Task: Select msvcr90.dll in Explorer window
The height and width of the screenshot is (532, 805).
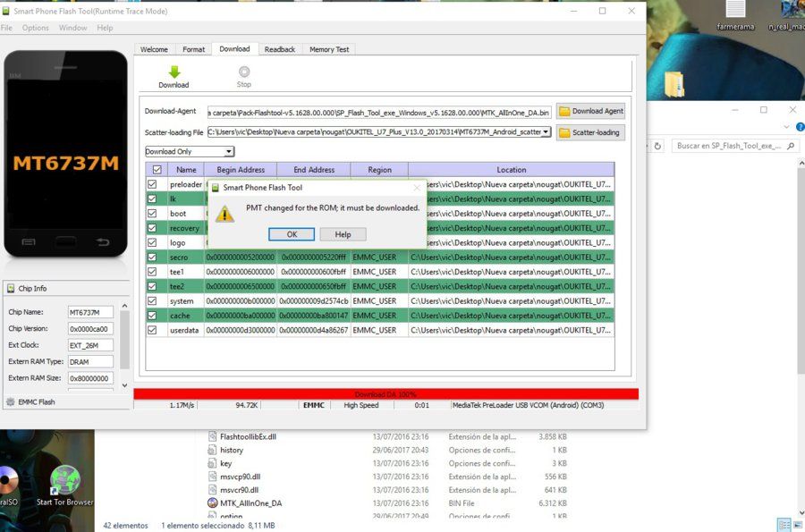Action: pyautogui.click(x=239, y=490)
